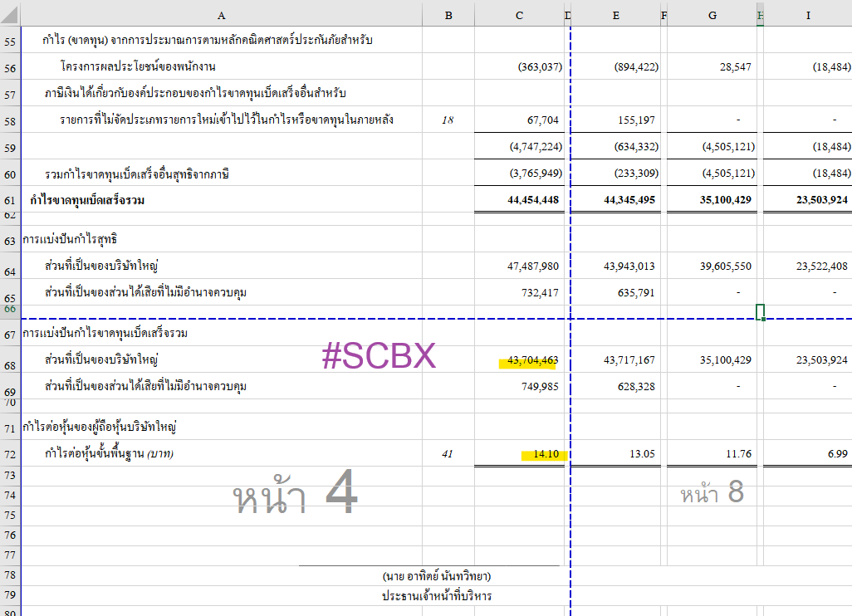
Task: Click cell with value (3,765,949)
Action: point(536,174)
